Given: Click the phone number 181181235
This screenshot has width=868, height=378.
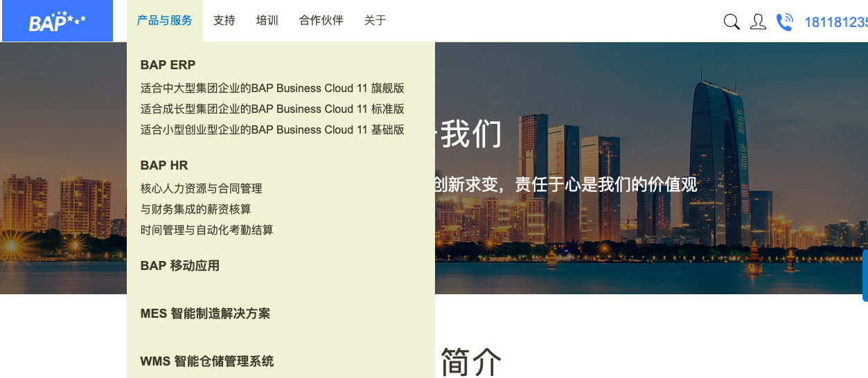Looking at the screenshot, I should (835, 22).
